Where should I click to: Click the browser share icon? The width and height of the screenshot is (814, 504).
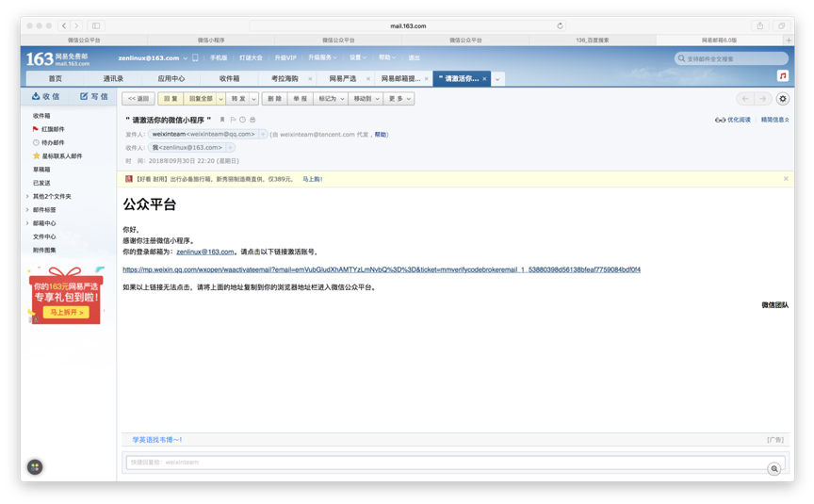click(760, 25)
